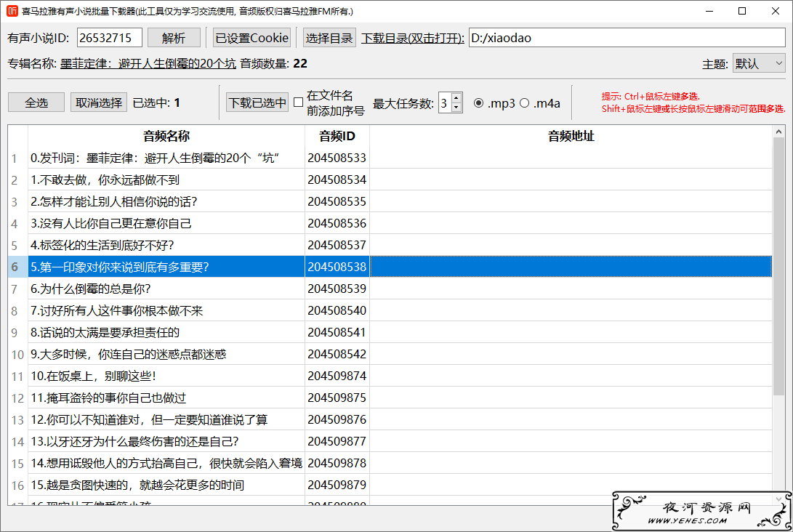Viewport: 793px width, 532px height.
Task: Minimize the downloader window
Action: tap(709, 11)
